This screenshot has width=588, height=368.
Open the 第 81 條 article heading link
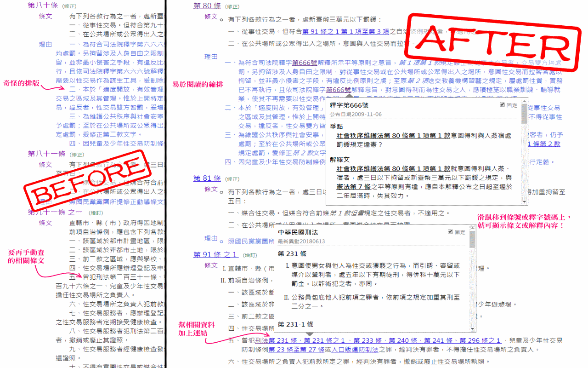[207, 178]
